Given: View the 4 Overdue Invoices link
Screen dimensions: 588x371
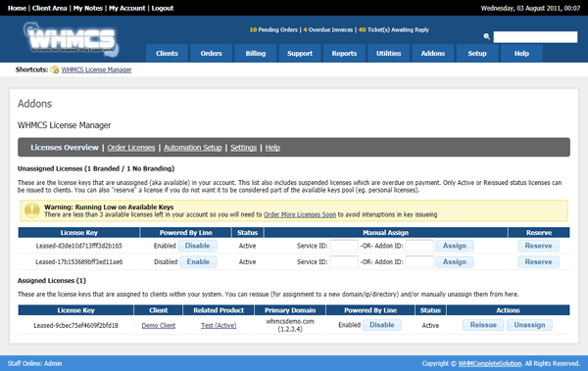Looking at the screenshot, I should click(x=327, y=29).
